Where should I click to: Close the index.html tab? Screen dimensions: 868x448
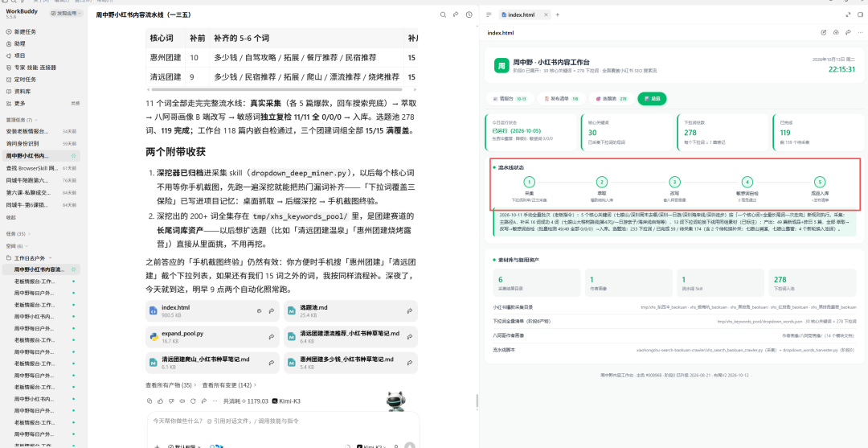[x=546, y=15]
